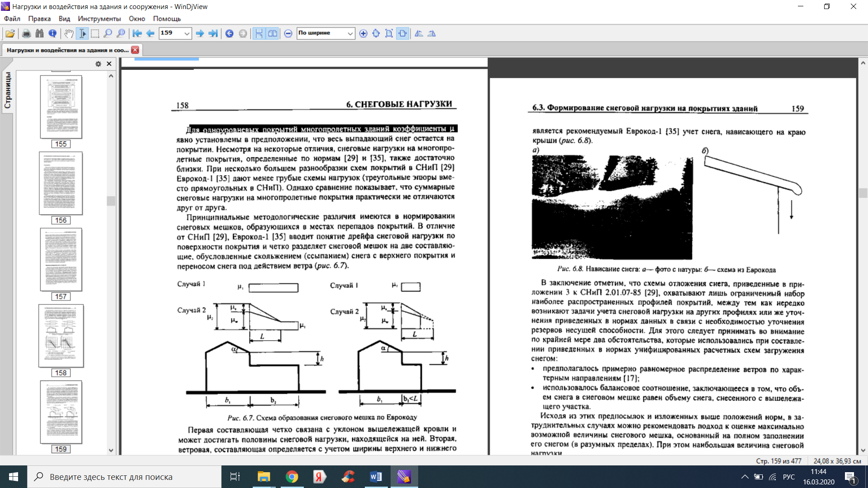868x488 pixels.
Task: Select the zoom rectangle tool
Action: click(121, 33)
